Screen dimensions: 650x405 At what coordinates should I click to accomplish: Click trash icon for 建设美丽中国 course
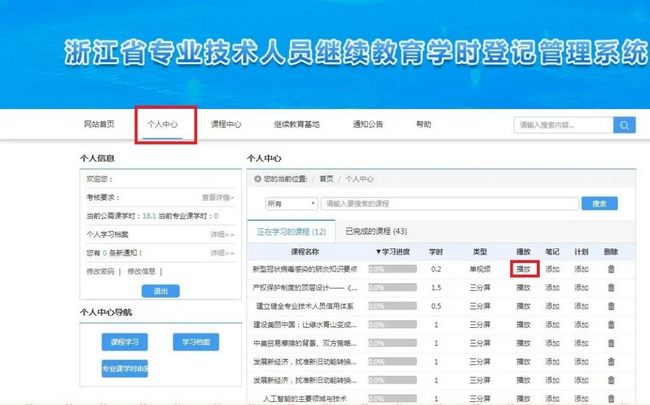click(611, 325)
